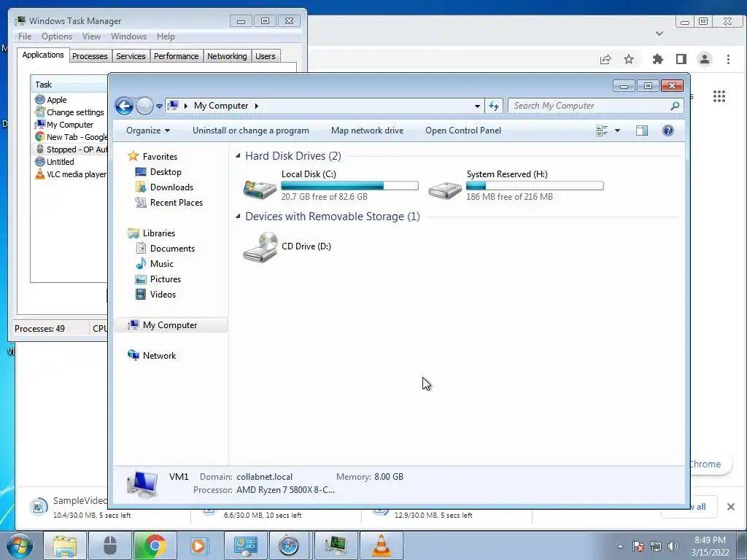Expand the arrow after My Computer breadcrumb
This screenshot has height=560, width=747.
(x=256, y=106)
